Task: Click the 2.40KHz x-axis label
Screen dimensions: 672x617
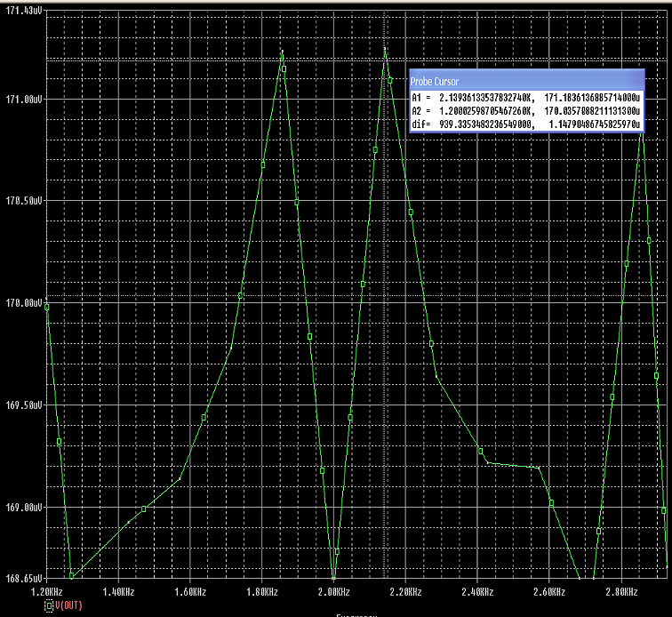Action: coord(477,592)
